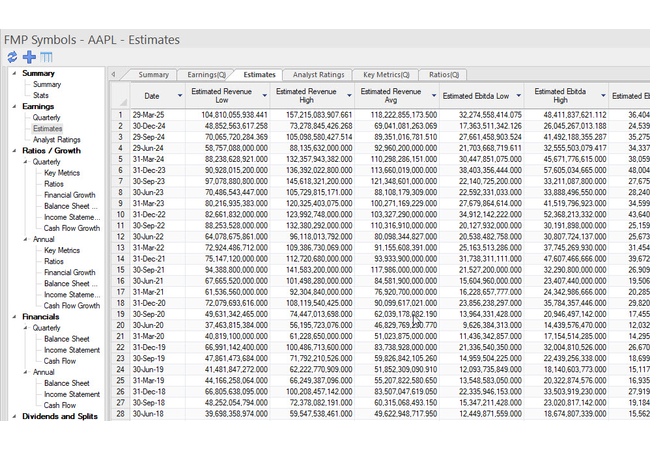The width and height of the screenshot is (650, 450).
Task: Select Cash Flow under Financials Annual
Action: (x=60, y=405)
